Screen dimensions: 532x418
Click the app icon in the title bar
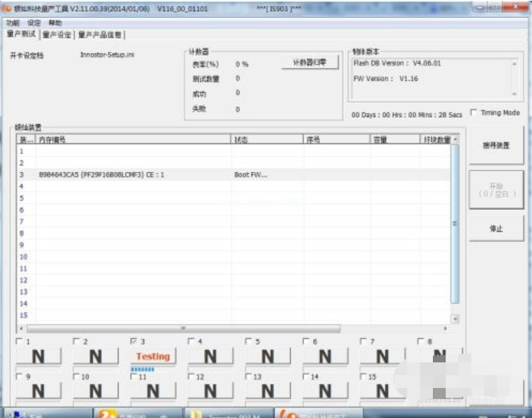click(x=7, y=7)
